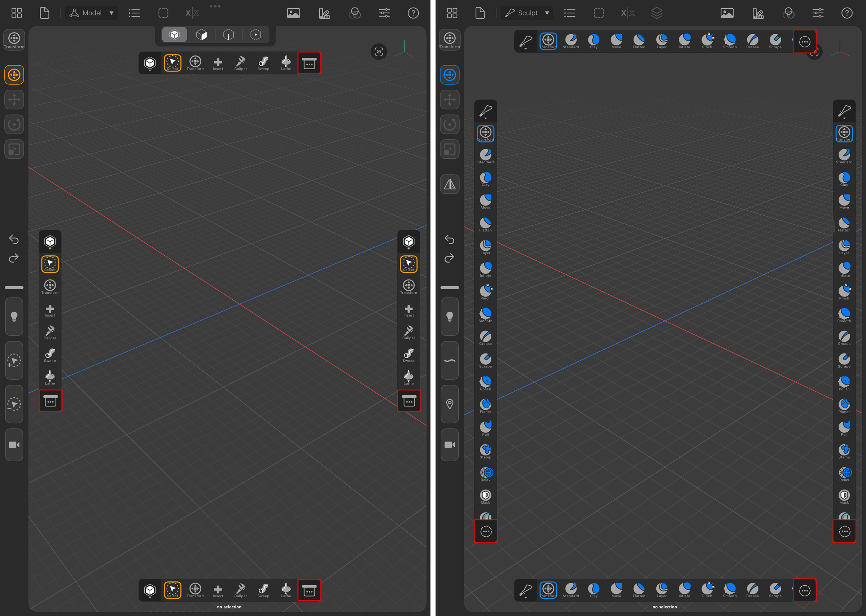
Task: Switch to face selection mode in Model window
Action: 201,35
